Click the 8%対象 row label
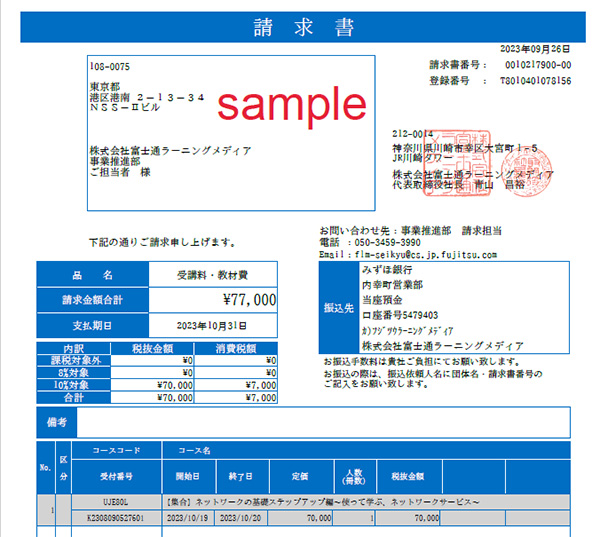The width and height of the screenshot is (600, 537). 74,373
